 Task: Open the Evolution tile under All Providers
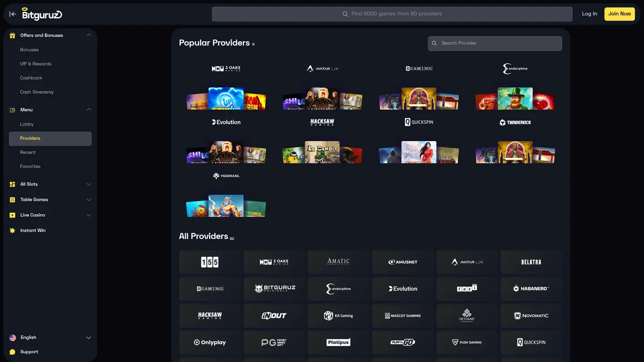pyautogui.click(x=403, y=289)
